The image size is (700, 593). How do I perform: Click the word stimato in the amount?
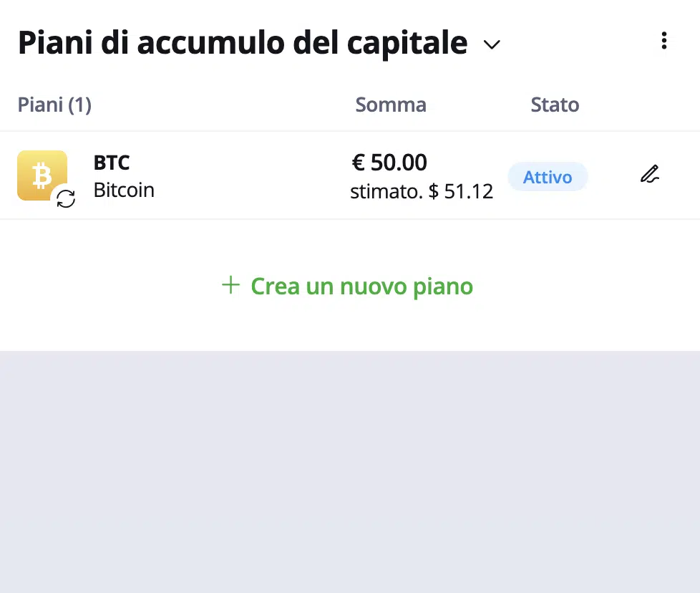[x=387, y=191]
